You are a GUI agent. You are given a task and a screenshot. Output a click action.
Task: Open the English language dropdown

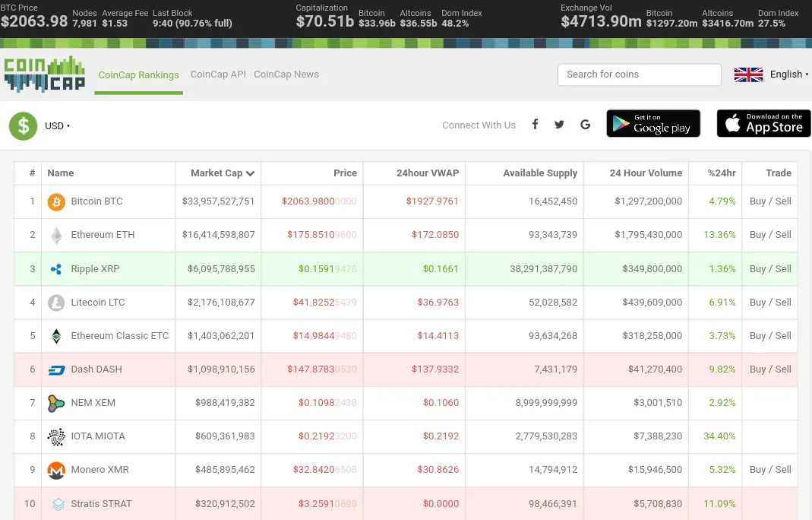[x=788, y=75]
